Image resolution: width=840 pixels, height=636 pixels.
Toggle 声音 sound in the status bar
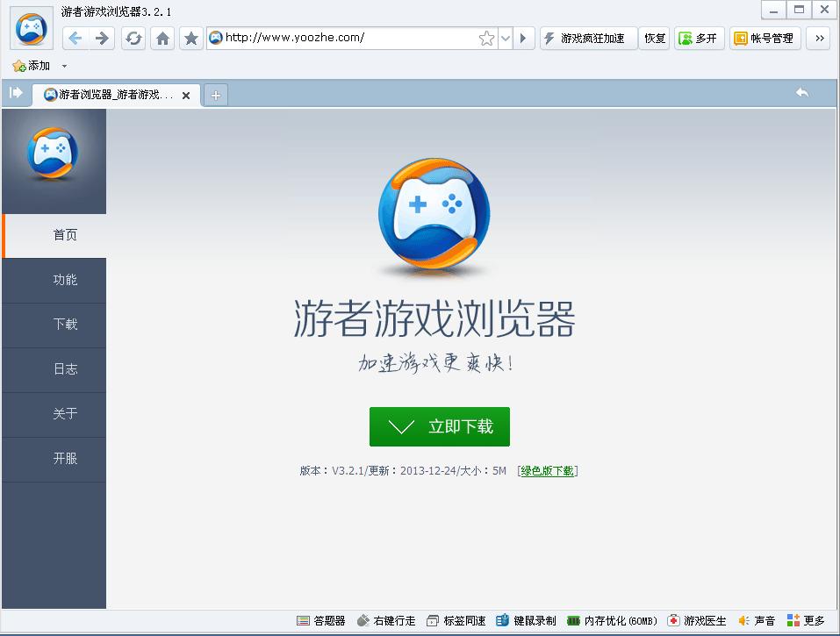tap(757, 620)
